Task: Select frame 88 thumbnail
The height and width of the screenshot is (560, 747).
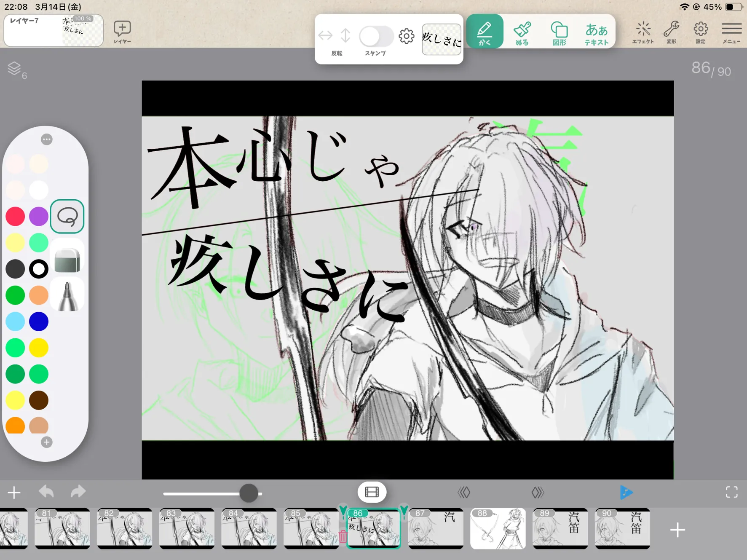Action: [x=498, y=528]
